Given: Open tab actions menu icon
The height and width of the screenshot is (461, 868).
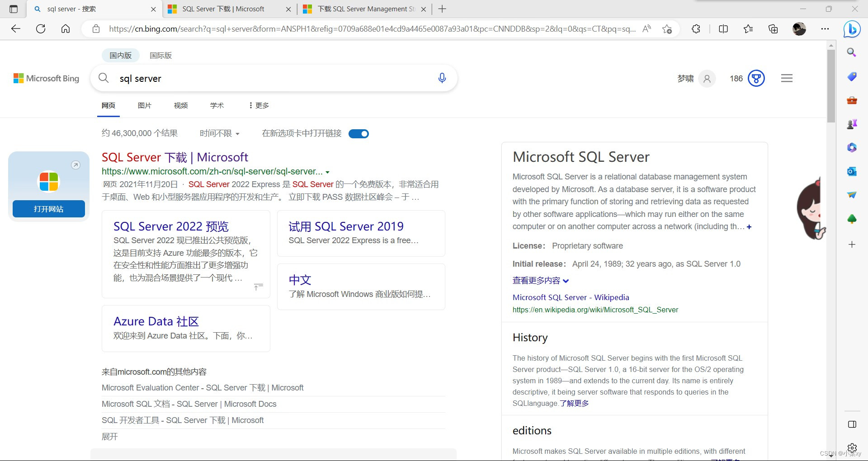Looking at the screenshot, I should click(14, 9).
